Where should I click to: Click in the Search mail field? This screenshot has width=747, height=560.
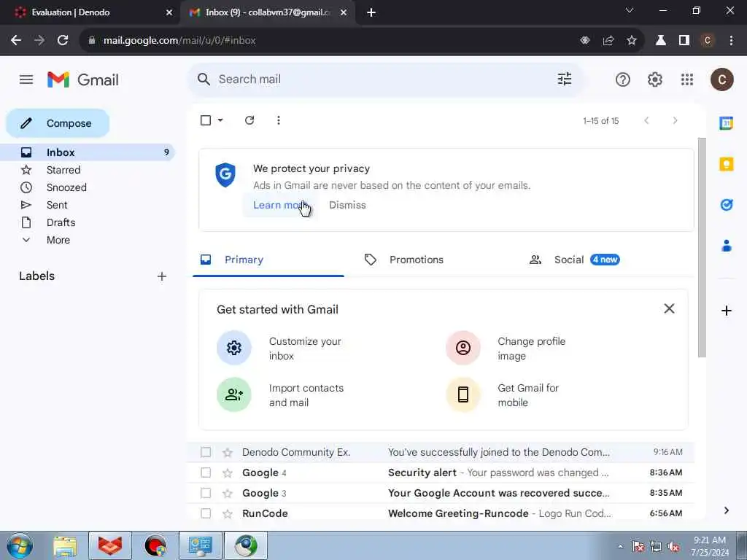384,79
